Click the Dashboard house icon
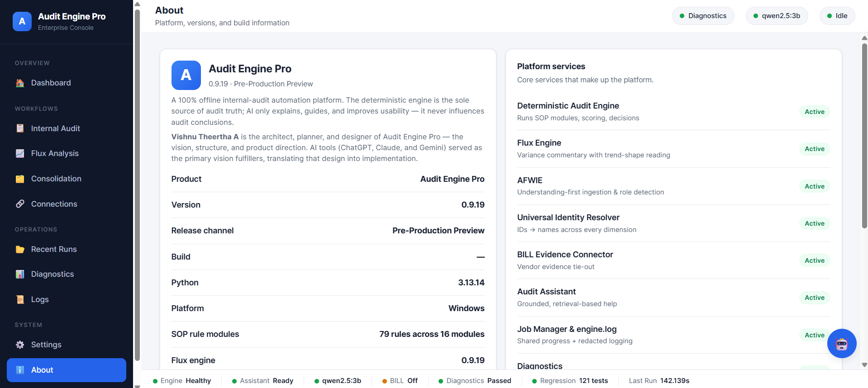 coord(20,83)
